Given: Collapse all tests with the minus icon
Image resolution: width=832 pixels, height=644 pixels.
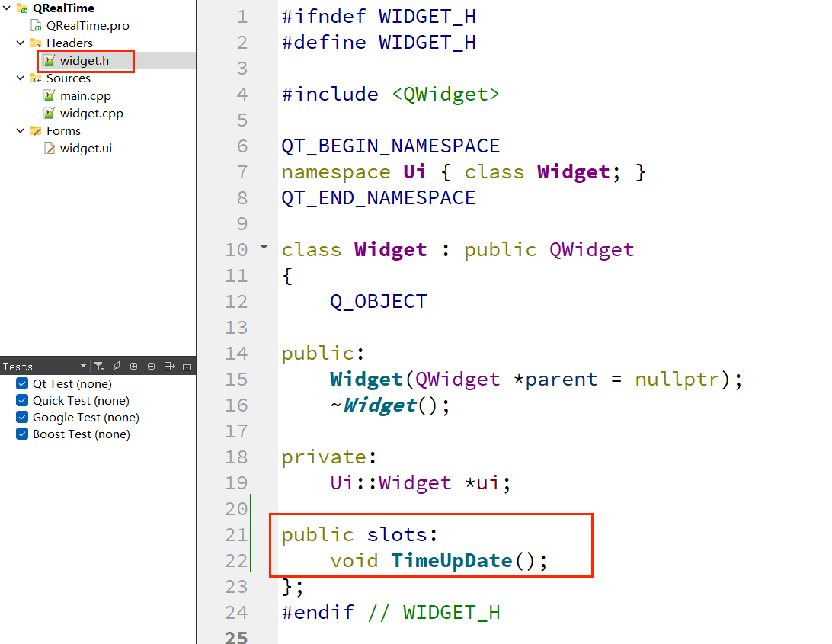Looking at the screenshot, I should coord(151,367).
